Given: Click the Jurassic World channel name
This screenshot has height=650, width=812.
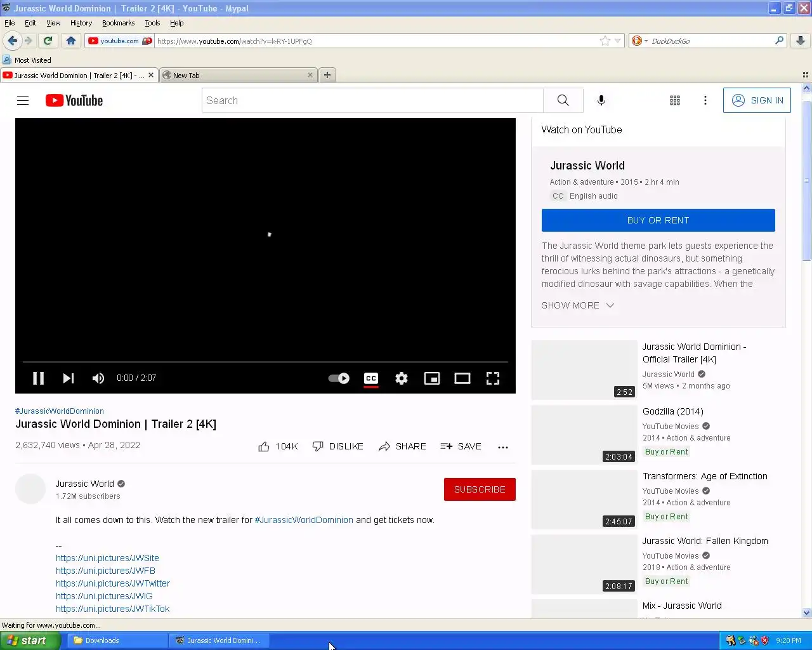Looking at the screenshot, I should 85,484.
